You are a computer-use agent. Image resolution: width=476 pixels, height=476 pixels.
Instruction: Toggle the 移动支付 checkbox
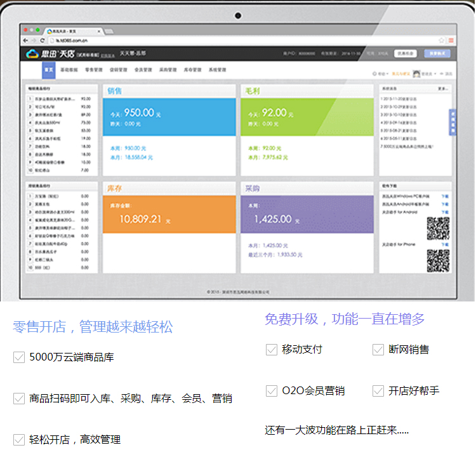click(x=272, y=350)
